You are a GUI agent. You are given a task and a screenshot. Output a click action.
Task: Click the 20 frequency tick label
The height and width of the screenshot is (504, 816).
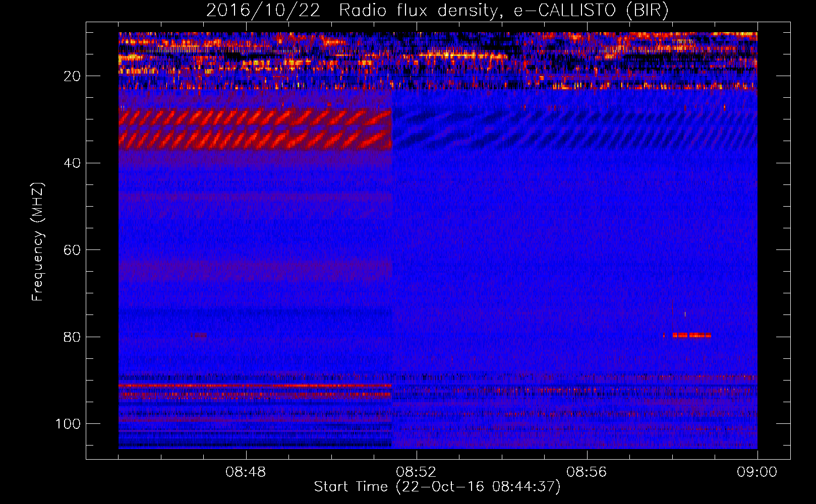(x=72, y=76)
